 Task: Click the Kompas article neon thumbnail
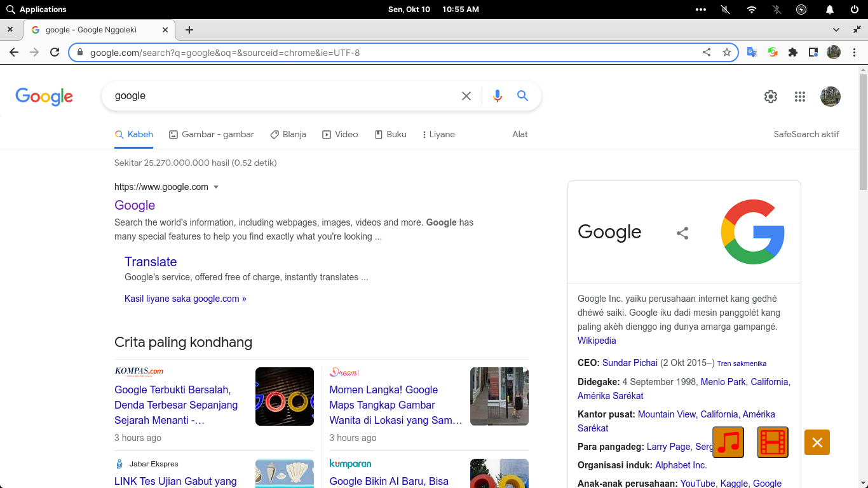pyautogui.click(x=285, y=396)
